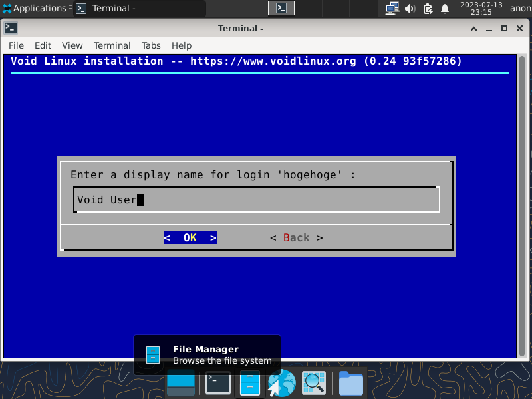Screen dimensions: 532x399
Task: Open the network connections tray icon
Action: [x=392, y=8]
